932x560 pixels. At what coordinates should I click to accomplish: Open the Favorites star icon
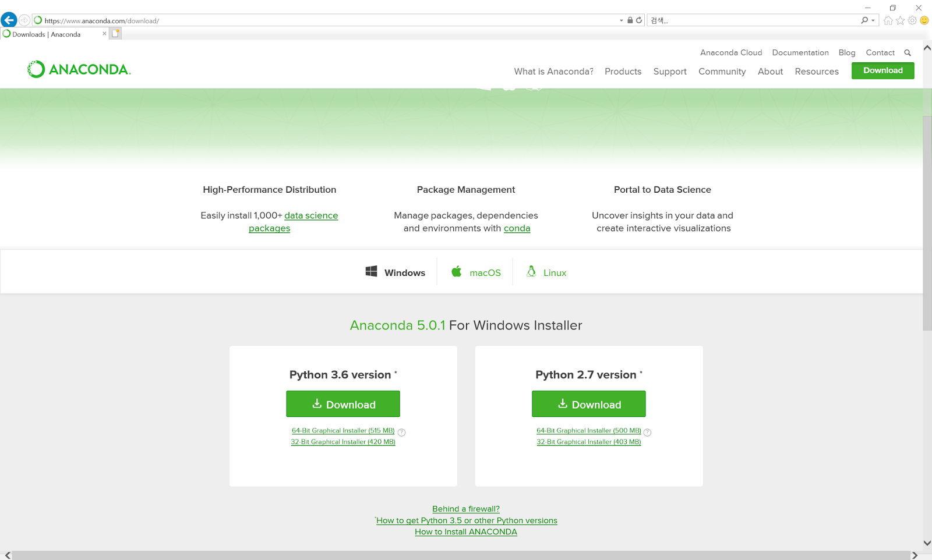coord(901,20)
